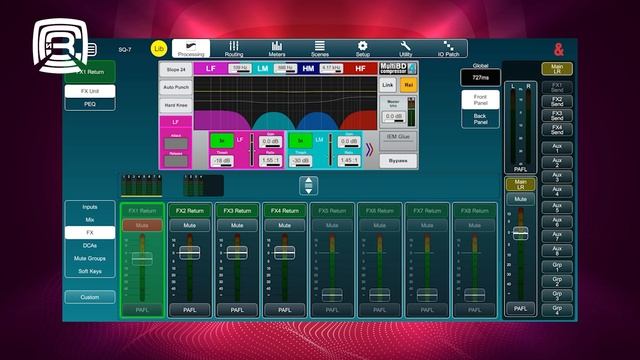Image resolution: width=640 pixels, height=360 pixels.
Task: Select the LF crossover band header
Action: (x=211, y=69)
